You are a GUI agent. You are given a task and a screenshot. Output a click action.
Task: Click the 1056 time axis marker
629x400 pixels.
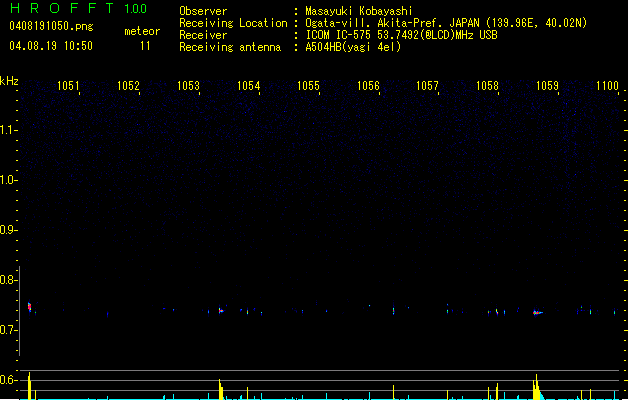tap(368, 85)
